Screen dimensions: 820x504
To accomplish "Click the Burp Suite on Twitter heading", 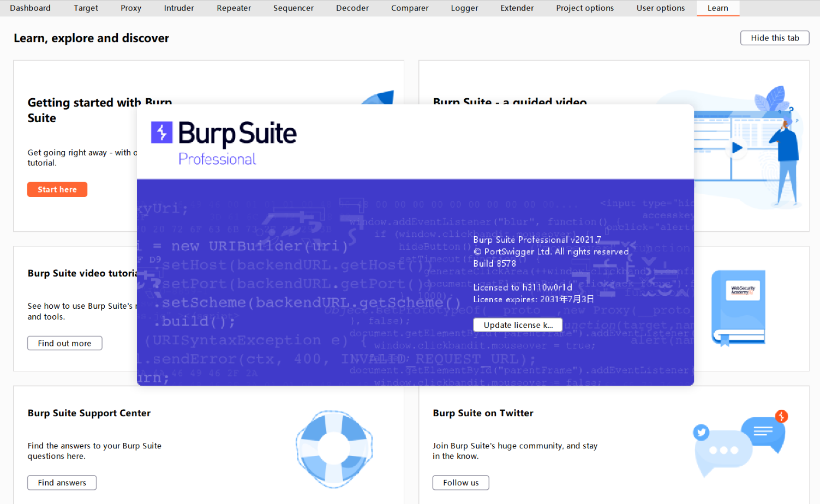I will pyautogui.click(x=483, y=413).
